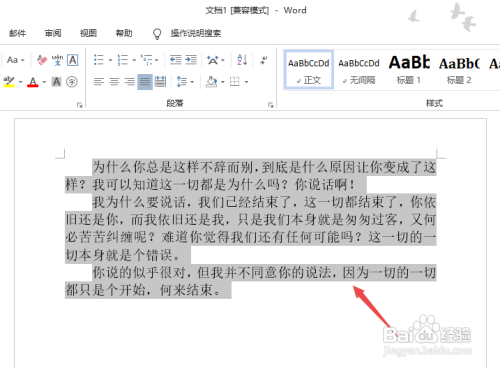Expand the shading color dropdown arrow
The width and height of the screenshot is (500, 368).
[x=223, y=82]
